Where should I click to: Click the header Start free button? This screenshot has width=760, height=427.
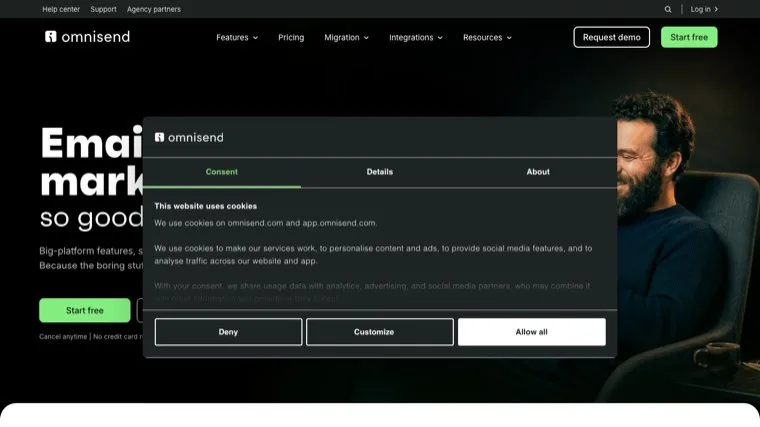(x=689, y=37)
